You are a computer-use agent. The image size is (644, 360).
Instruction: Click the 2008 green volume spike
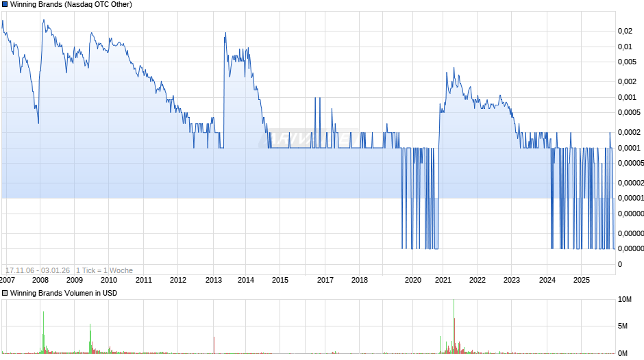coord(44,333)
